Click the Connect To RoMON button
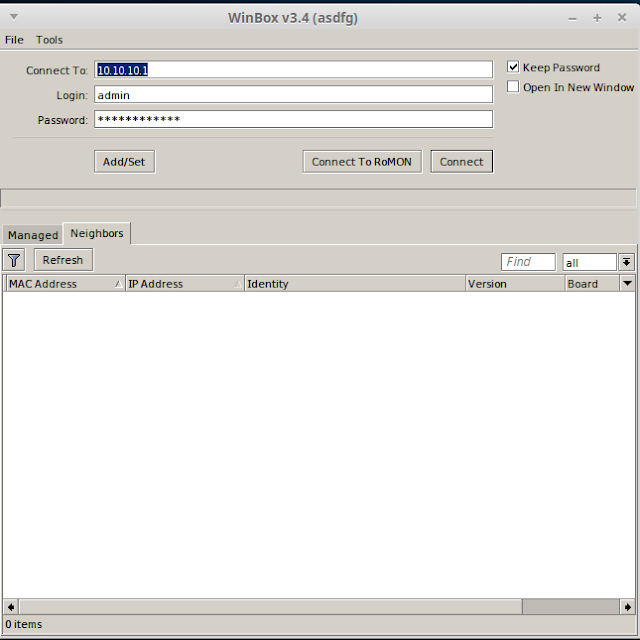Screen dimensions: 640x640 362,162
